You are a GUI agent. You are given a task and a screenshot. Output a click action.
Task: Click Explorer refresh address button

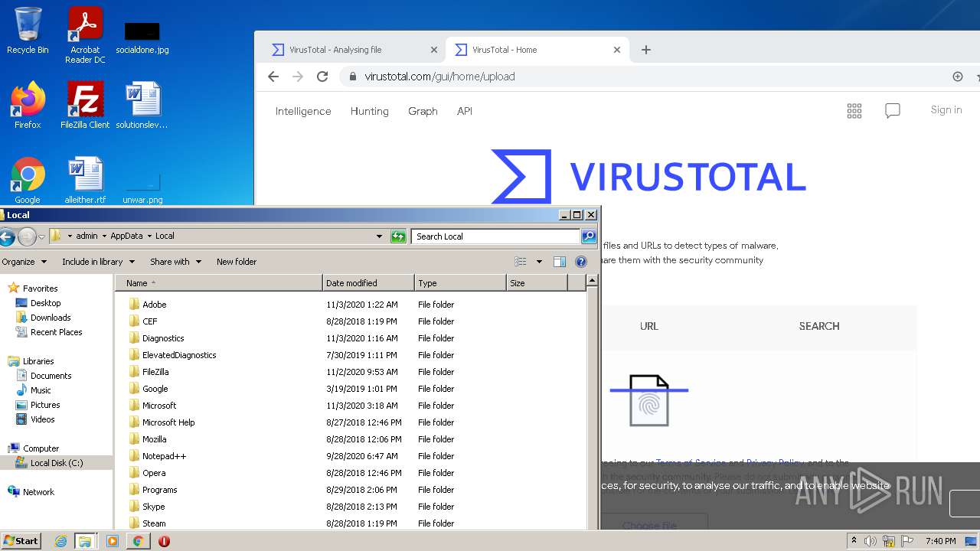(398, 236)
